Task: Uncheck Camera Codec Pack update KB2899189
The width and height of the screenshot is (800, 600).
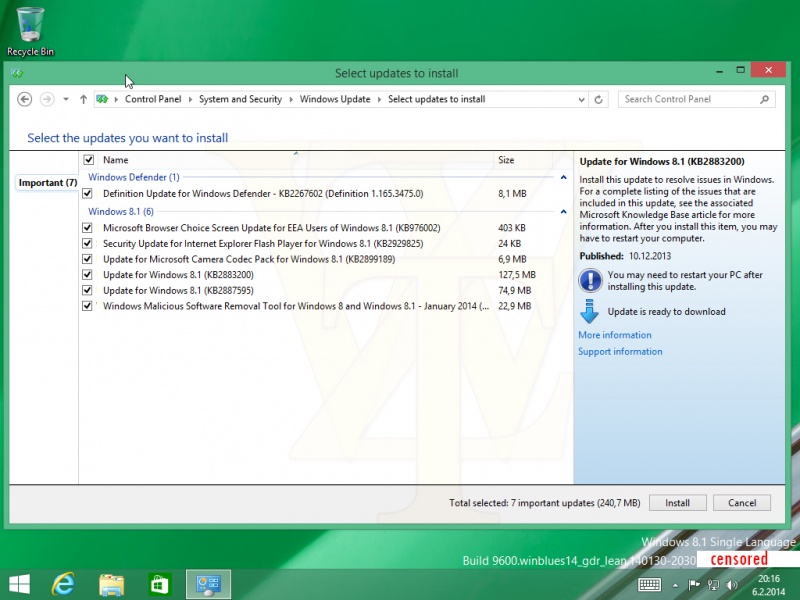Action: [x=87, y=259]
